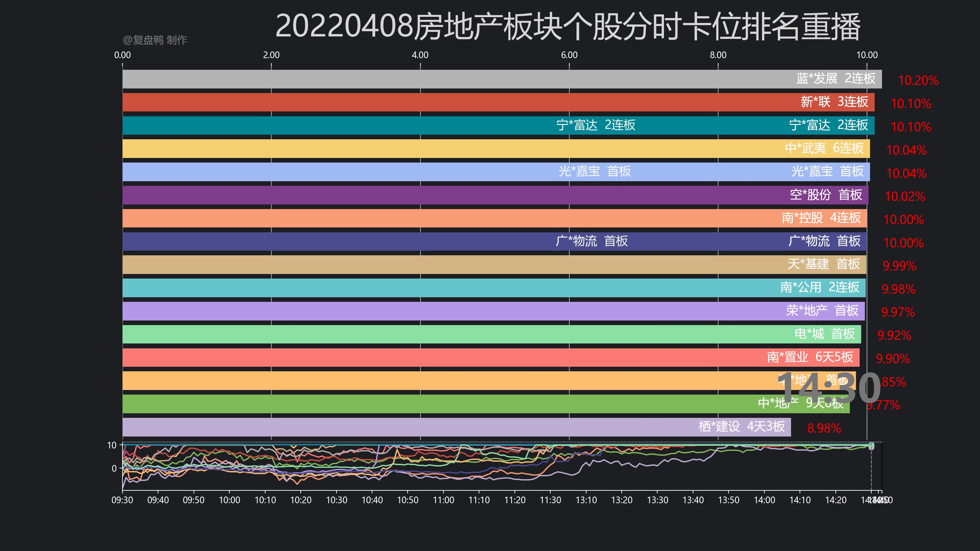Click the 10.04% value beside 光*嘉宝 bar

[x=906, y=173]
